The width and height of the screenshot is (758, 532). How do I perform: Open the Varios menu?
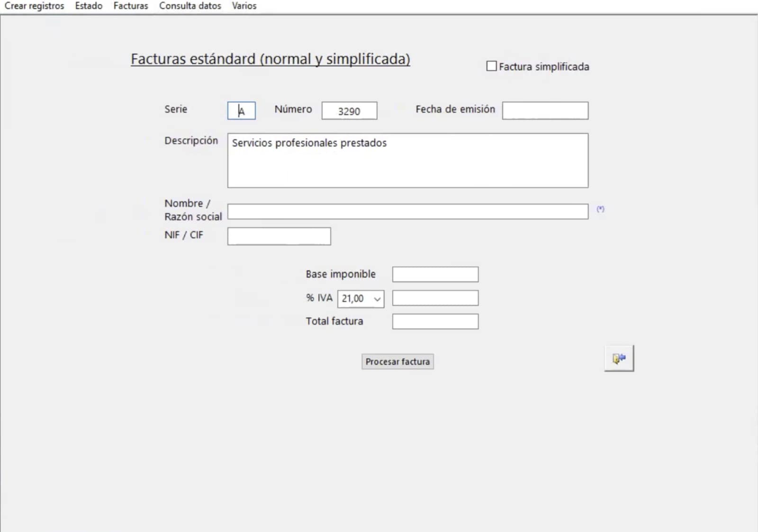coord(244,6)
